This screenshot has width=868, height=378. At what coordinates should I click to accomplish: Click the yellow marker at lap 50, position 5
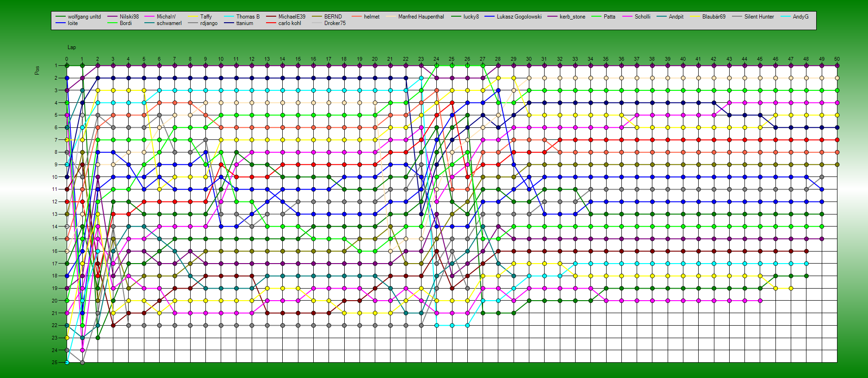pyautogui.click(x=837, y=115)
